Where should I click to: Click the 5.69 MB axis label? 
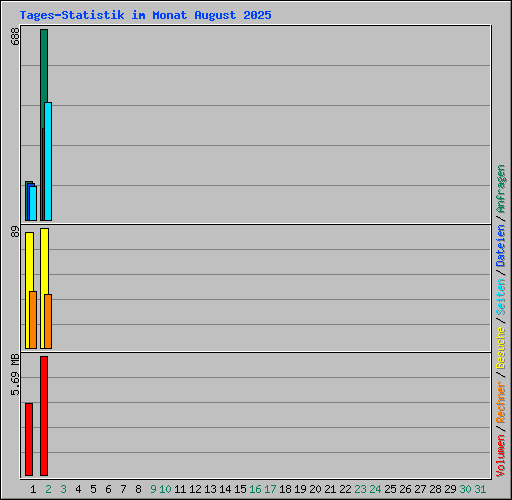(x=15, y=375)
